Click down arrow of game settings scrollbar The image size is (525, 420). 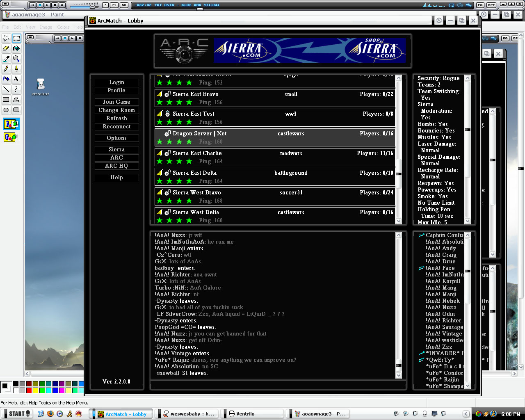click(x=467, y=221)
